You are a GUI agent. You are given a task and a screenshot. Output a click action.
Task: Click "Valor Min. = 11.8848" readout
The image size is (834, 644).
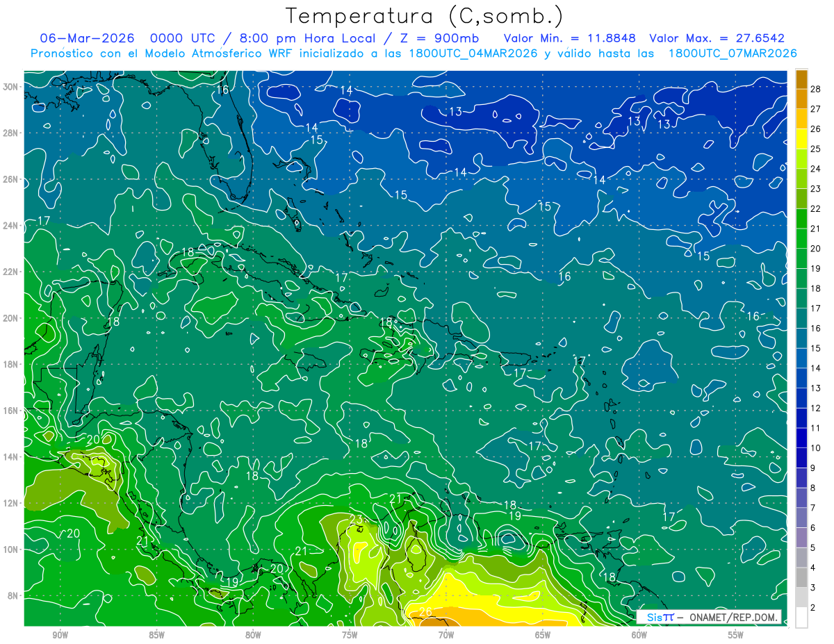point(570,38)
